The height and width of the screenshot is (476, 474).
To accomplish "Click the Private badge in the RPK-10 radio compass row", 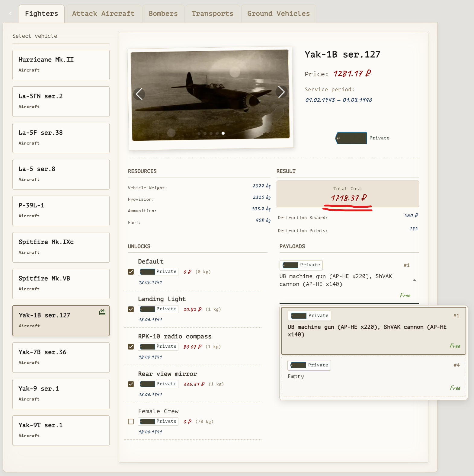I will (158, 347).
